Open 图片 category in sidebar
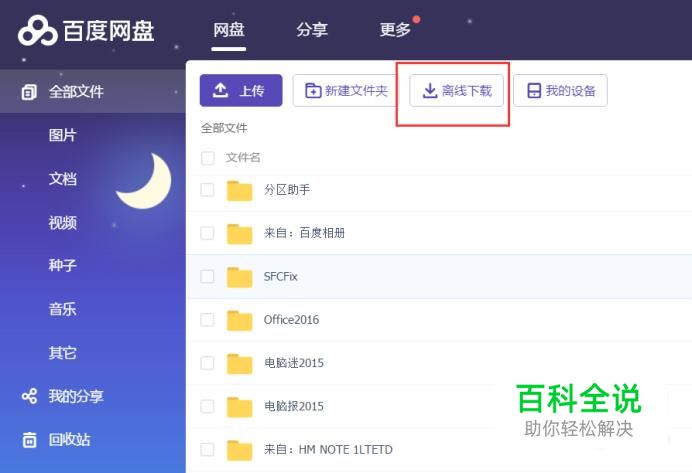Screen dimensions: 692x473 pyautogui.click(x=63, y=135)
